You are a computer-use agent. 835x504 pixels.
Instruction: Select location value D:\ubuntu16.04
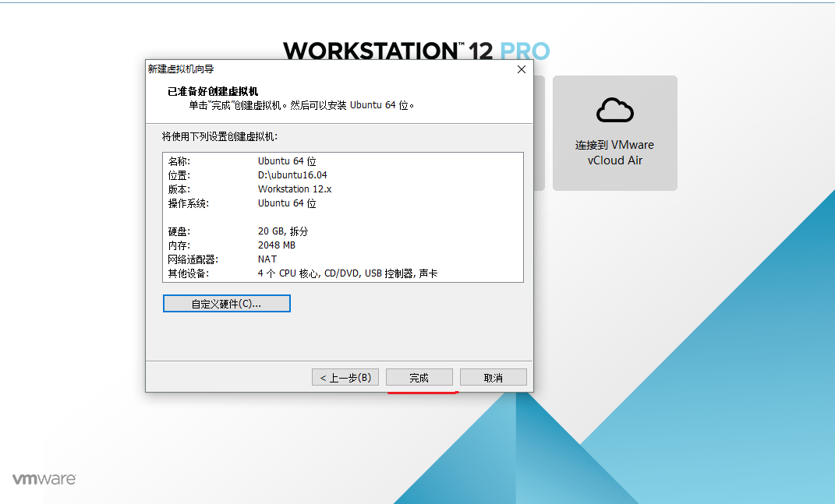[x=292, y=174]
